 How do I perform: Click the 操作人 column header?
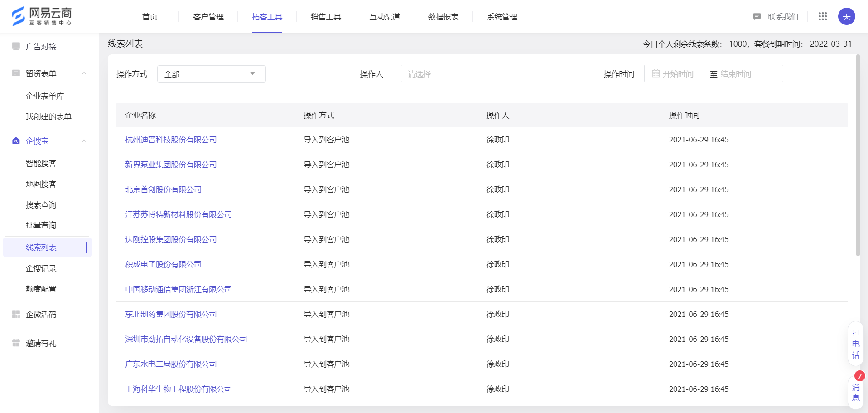point(498,115)
